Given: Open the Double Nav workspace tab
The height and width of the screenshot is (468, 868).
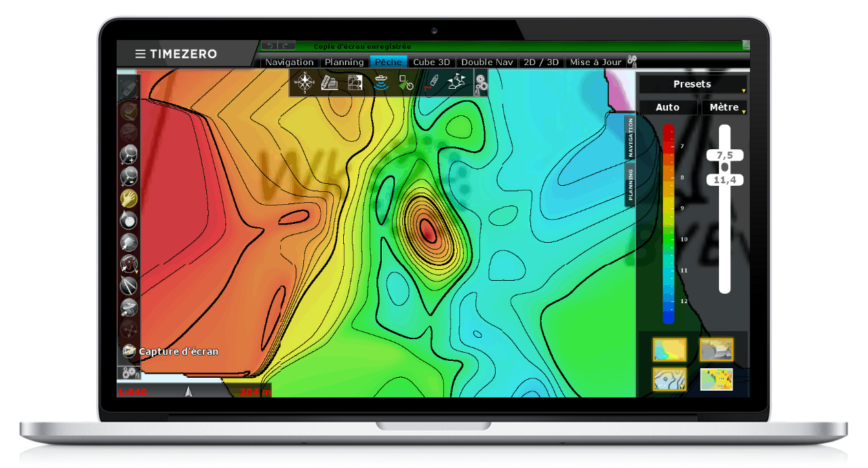Looking at the screenshot, I should [487, 62].
